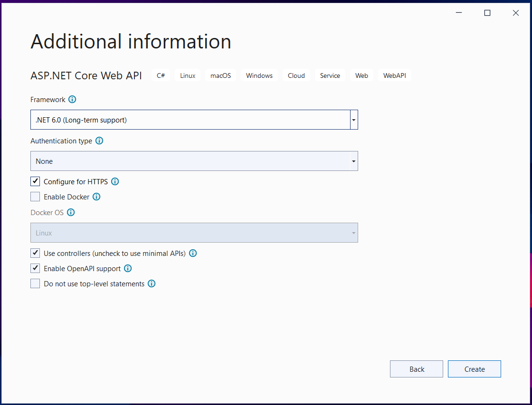The height and width of the screenshot is (405, 532).
Task: Show info for Use controllers option
Action: point(193,253)
